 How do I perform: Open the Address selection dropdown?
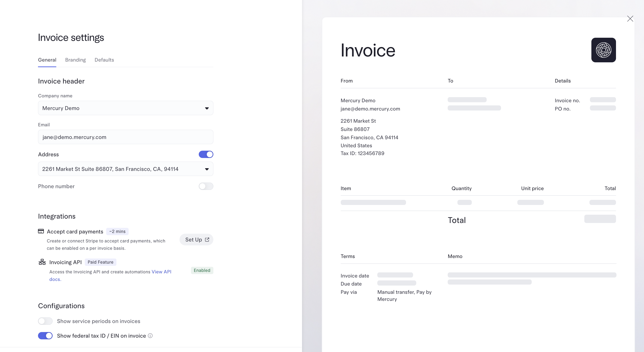[x=125, y=169]
